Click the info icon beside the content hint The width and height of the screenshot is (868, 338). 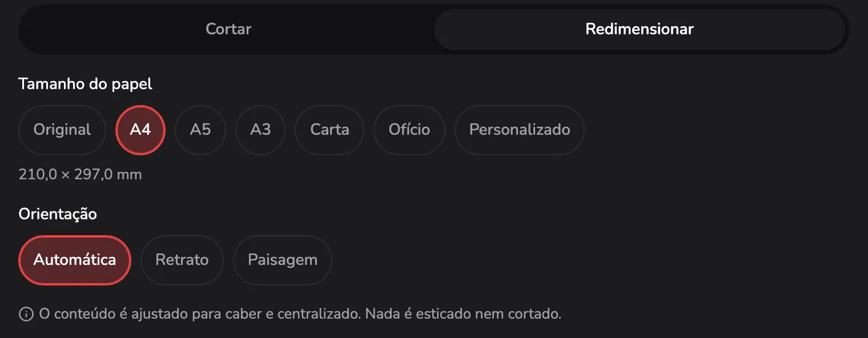click(x=26, y=314)
